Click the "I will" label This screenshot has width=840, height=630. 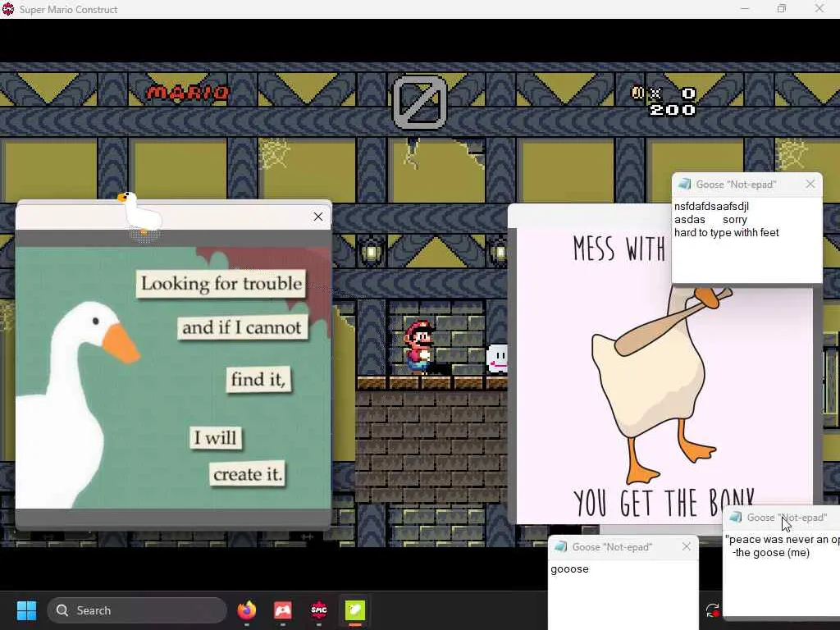[x=216, y=438]
